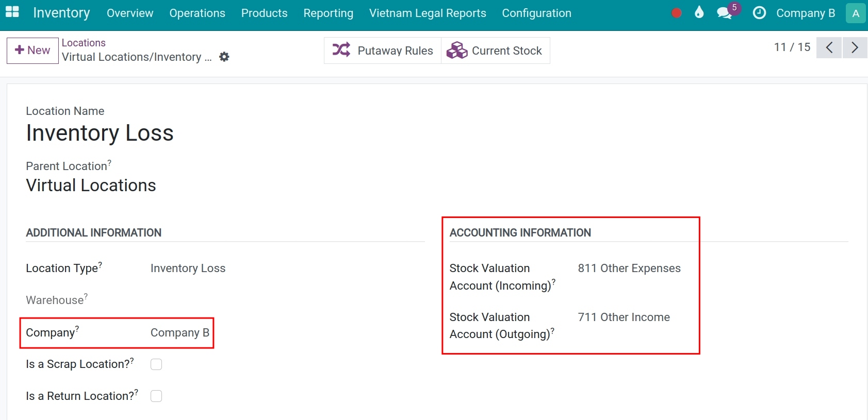Image resolution: width=868 pixels, height=420 pixels.
Task: View Current Stock for this location
Action: 495,51
